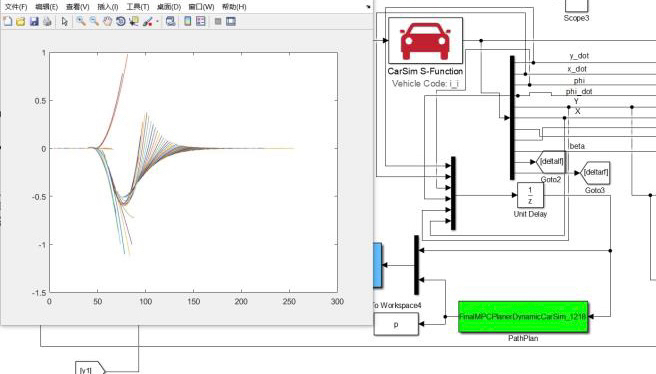Save the figure with the floppy disk icon
This screenshot has height=374, width=656.
coord(34,21)
